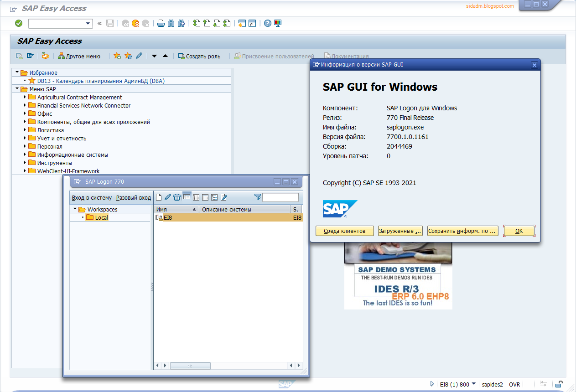Click the Back arrow icon in toolbar
Image resolution: width=576 pixels, height=392 pixels.
[x=125, y=23]
